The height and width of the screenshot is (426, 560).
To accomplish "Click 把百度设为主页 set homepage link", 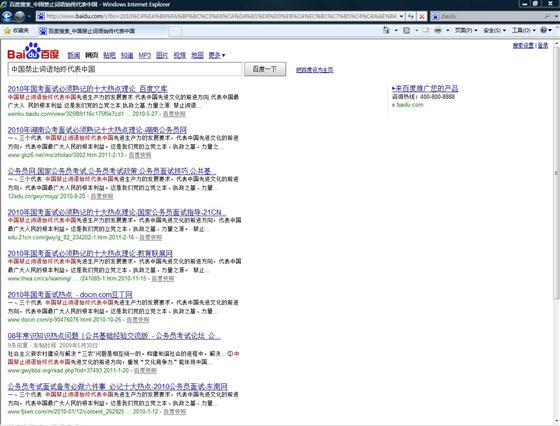I will (x=315, y=70).
